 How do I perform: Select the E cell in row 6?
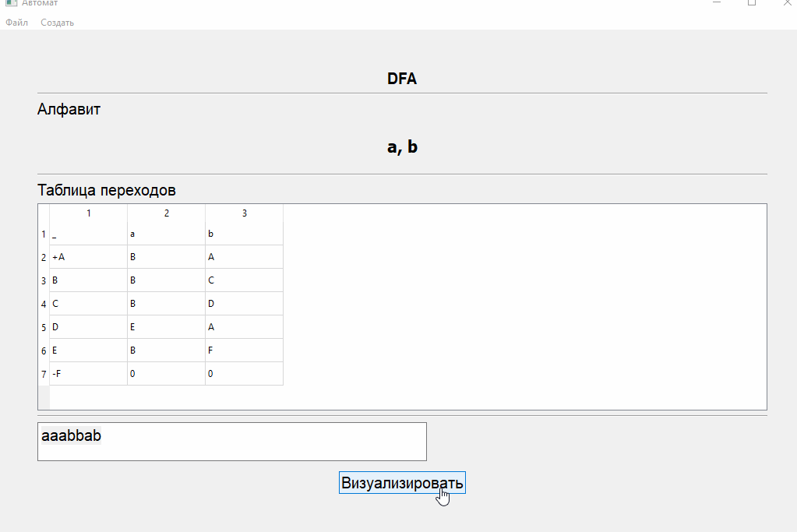coord(87,350)
